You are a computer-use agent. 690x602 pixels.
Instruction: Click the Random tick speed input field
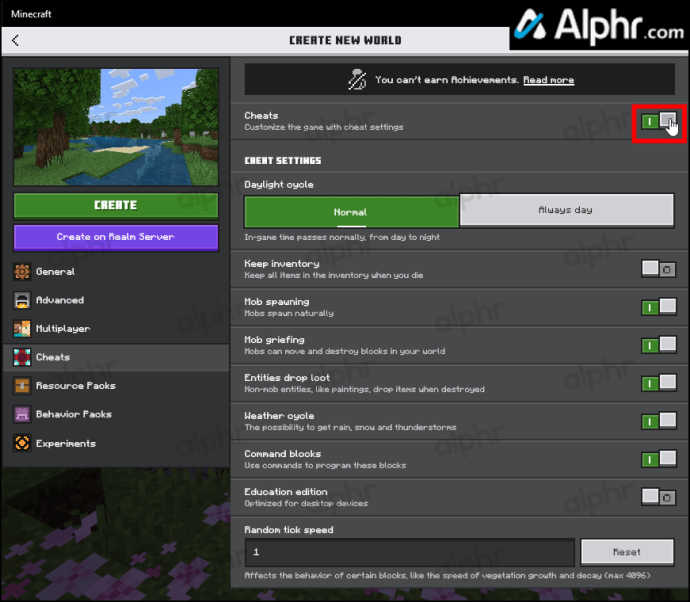tap(410, 552)
